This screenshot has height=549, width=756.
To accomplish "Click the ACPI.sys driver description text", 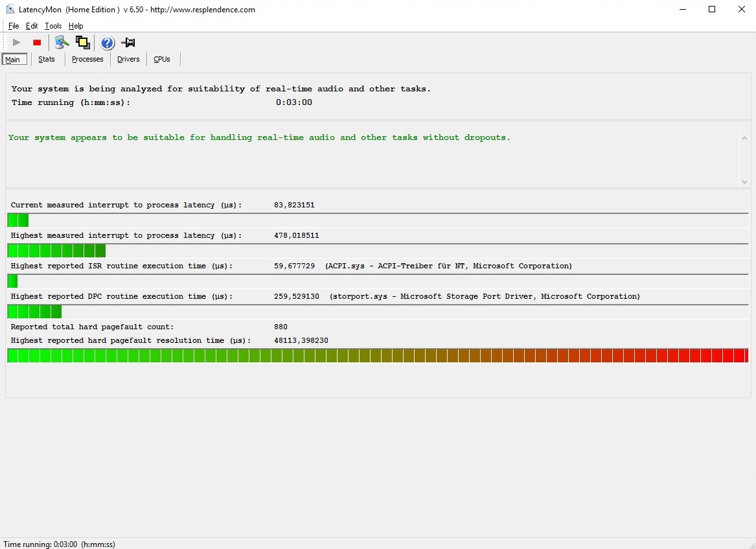I will [x=448, y=266].
